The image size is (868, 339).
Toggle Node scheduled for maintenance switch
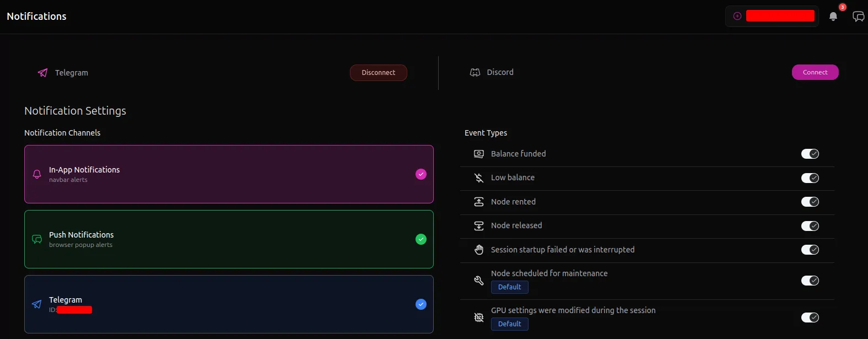click(x=810, y=281)
